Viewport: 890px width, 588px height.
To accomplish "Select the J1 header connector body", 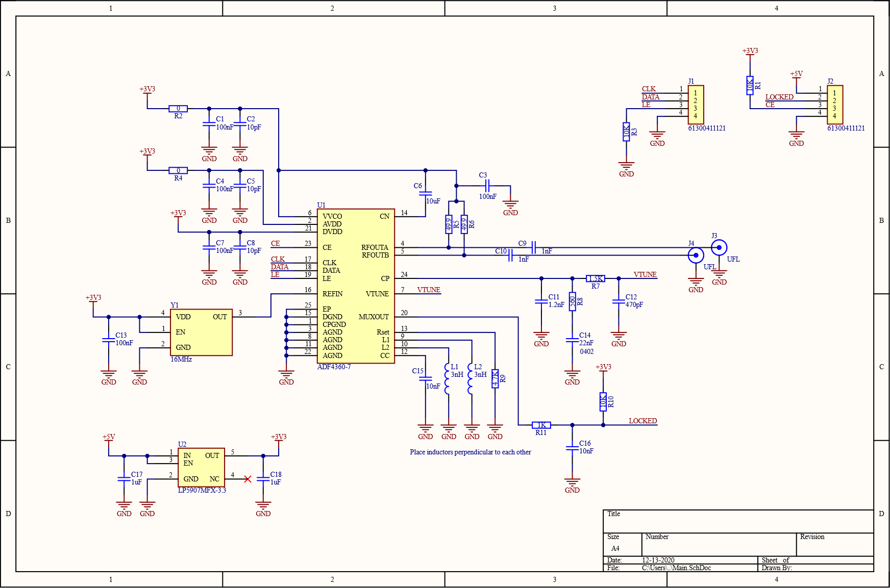I will (x=696, y=105).
